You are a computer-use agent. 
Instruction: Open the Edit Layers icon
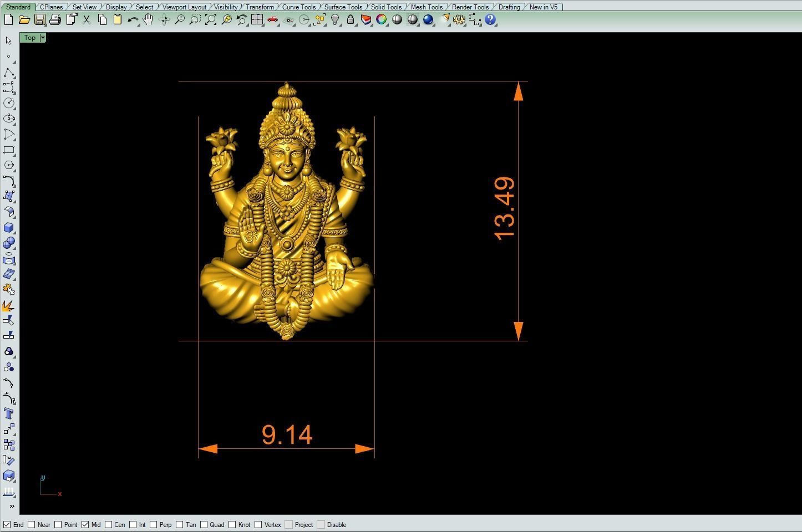pos(366,19)
